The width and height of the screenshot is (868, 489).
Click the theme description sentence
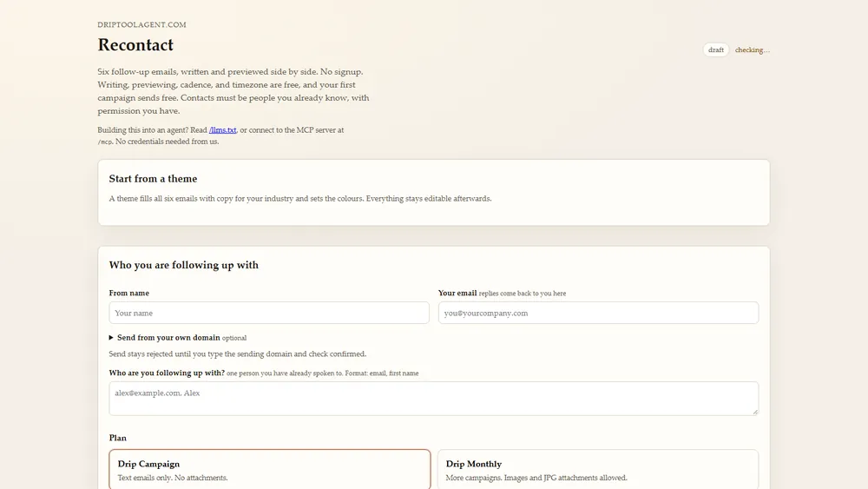300,198
